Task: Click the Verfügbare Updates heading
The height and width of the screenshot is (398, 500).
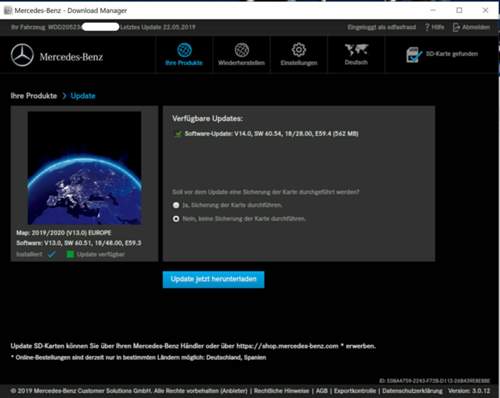Action: click(x=207, y=118)
